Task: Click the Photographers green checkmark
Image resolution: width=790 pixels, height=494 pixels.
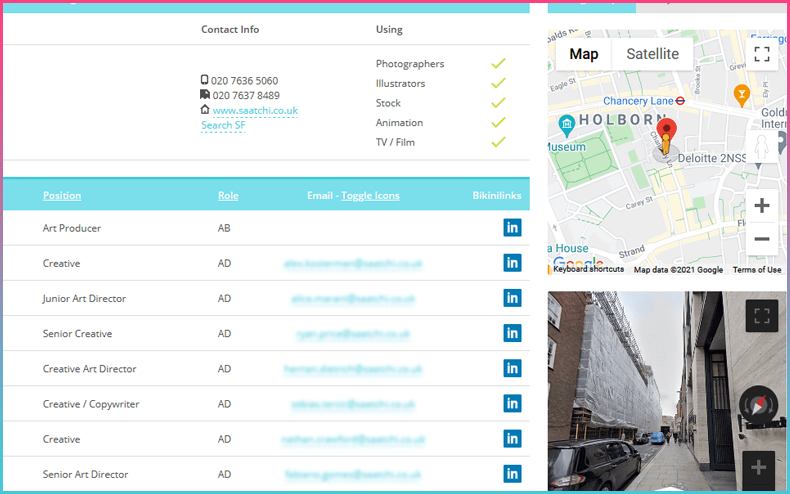Action: [498, 64]
